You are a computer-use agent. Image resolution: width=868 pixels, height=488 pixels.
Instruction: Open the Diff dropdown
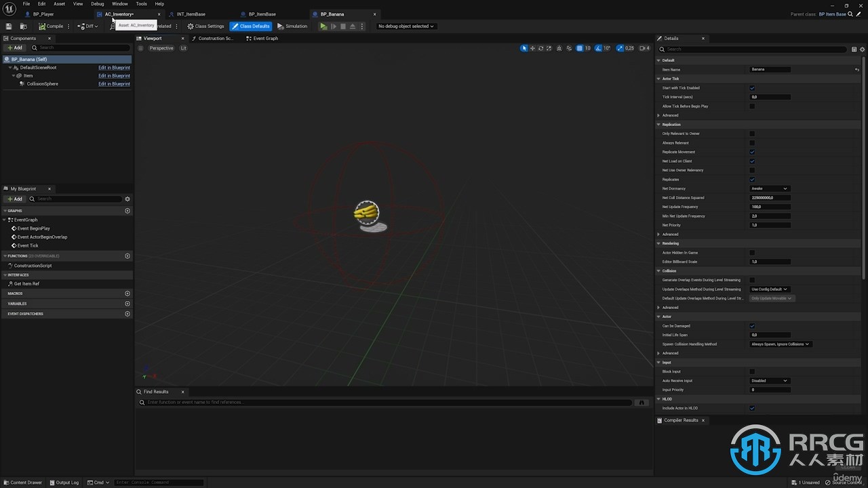(x=87, y=26)
